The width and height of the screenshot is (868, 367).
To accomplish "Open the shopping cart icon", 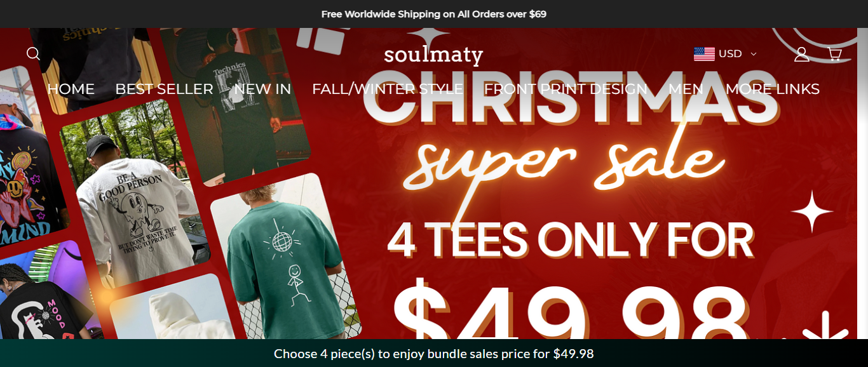I will [835, 54].
